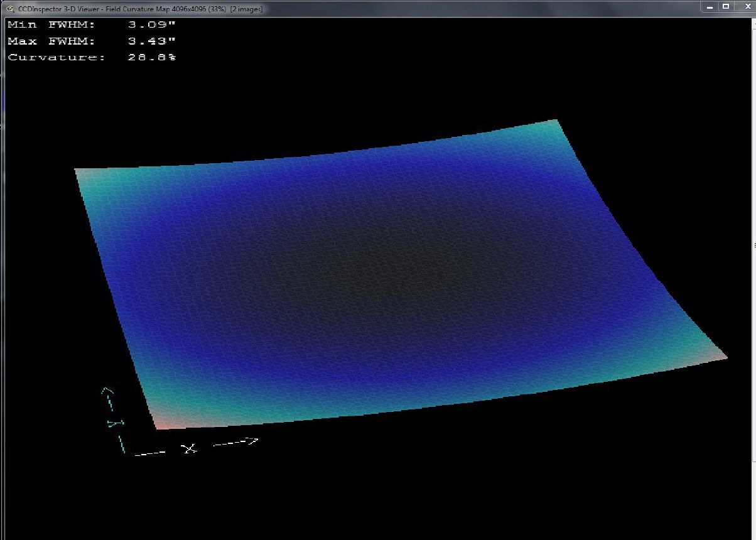
Task: Click the axis origin corner
Action: [125, 452]
